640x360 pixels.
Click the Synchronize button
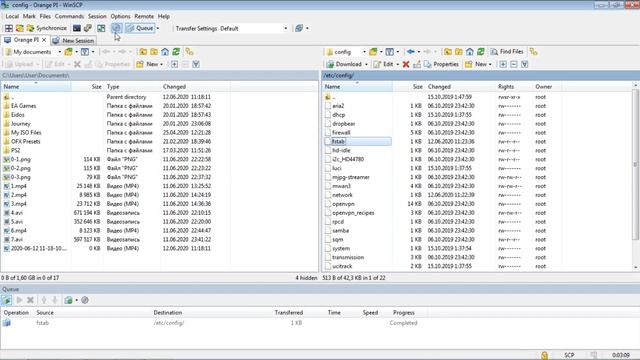pyautogui.click(x=47, y=28)
